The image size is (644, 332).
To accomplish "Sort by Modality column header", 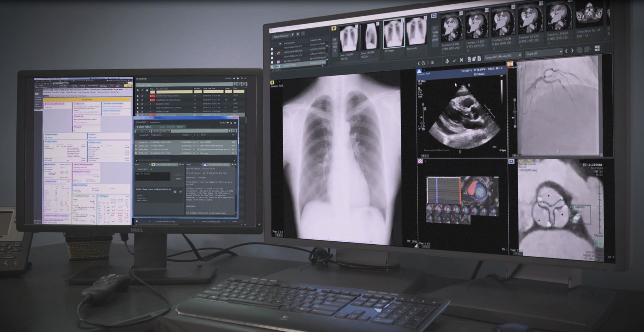I will pyautogui.click(x=197, y=88).
